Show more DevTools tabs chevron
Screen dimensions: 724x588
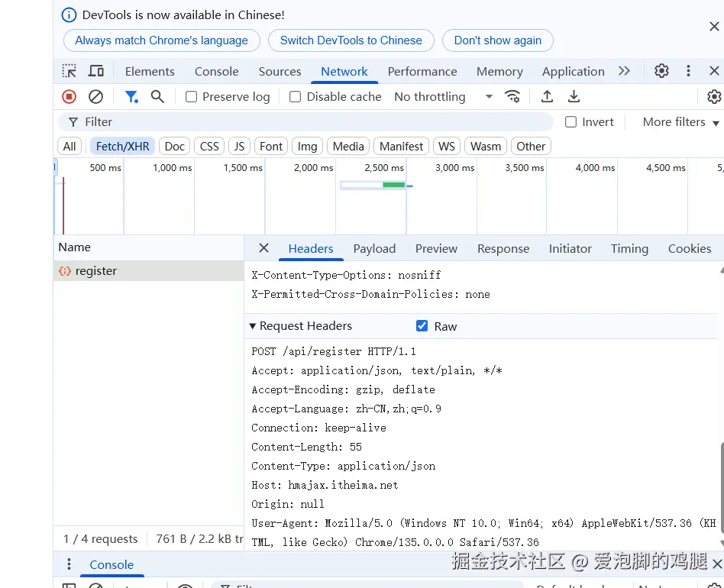624,71
